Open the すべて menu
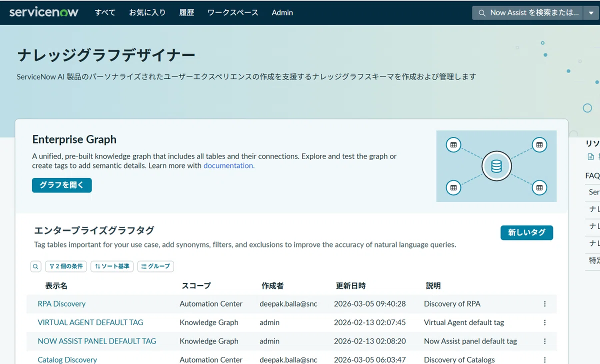Image resolution: width=600 pixels, height=364 pixels. pos(105,12)
